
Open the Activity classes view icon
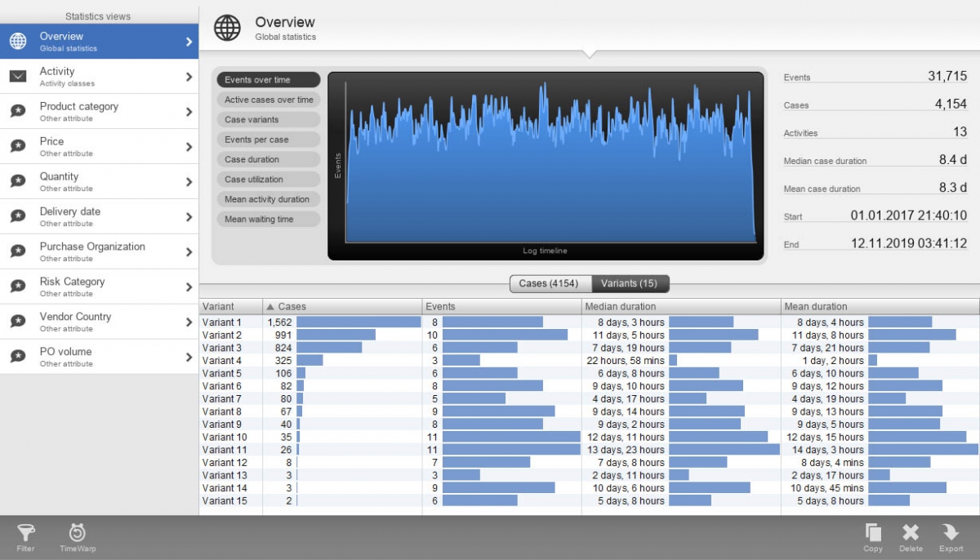16,74
